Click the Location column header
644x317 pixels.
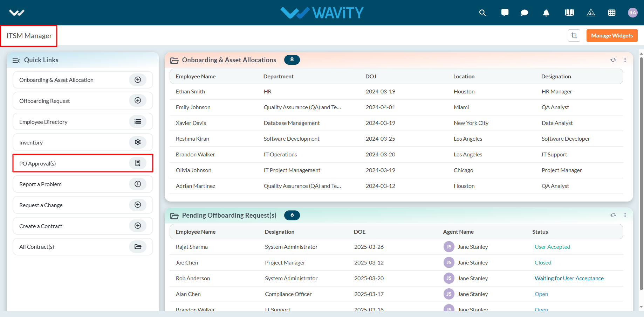pos(464,76)
